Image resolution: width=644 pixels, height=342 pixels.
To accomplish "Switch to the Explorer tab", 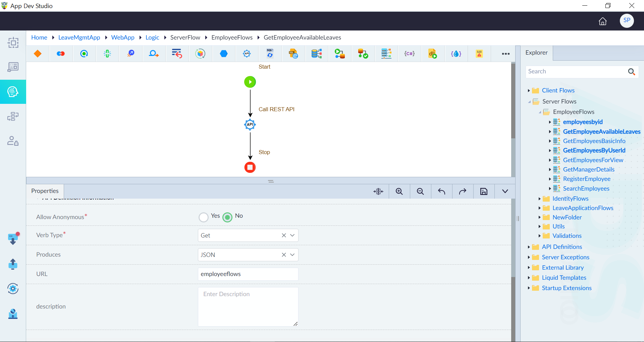I will pyautogui.click(x=536, y=53).
